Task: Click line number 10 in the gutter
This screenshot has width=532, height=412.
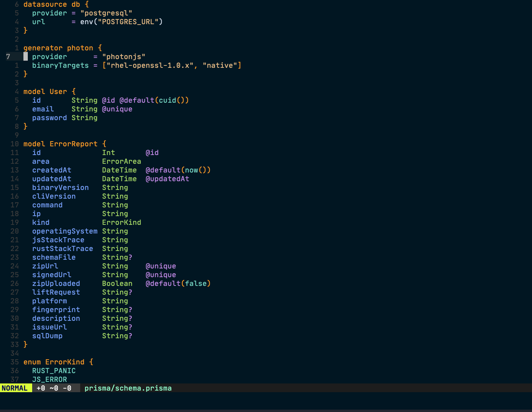Action: 15,144
